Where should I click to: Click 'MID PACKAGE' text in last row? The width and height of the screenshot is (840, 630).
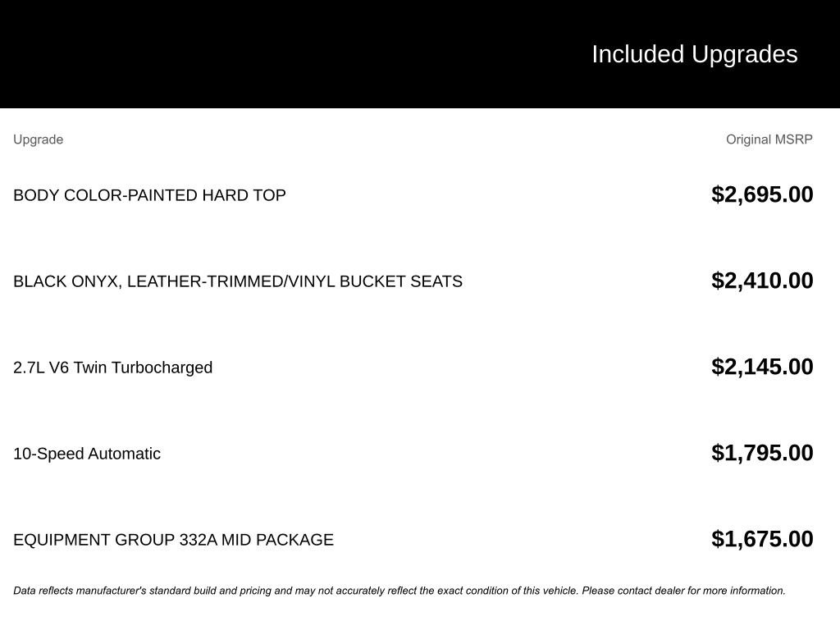[x=277, y=540]
